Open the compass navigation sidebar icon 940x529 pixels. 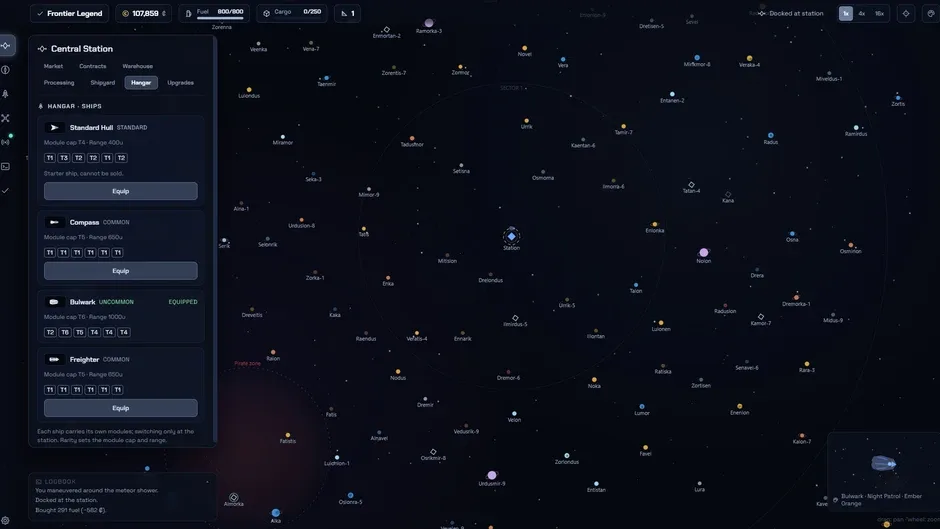[5, 70]
